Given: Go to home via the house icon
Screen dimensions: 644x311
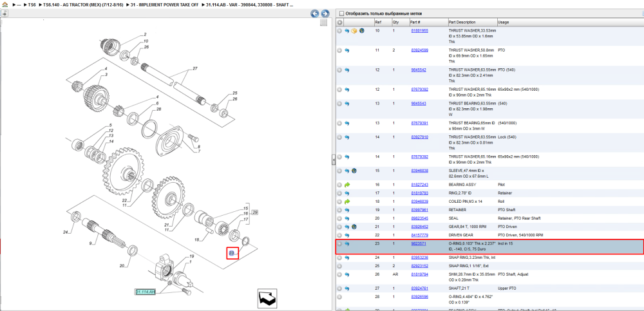Looking at the screenshot, I should click(5, 5).
